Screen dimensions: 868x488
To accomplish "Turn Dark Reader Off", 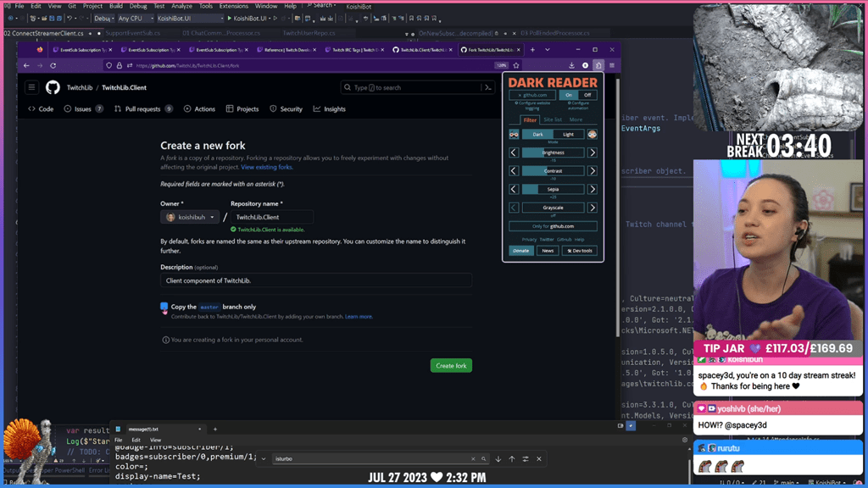I will pos(587,95).
